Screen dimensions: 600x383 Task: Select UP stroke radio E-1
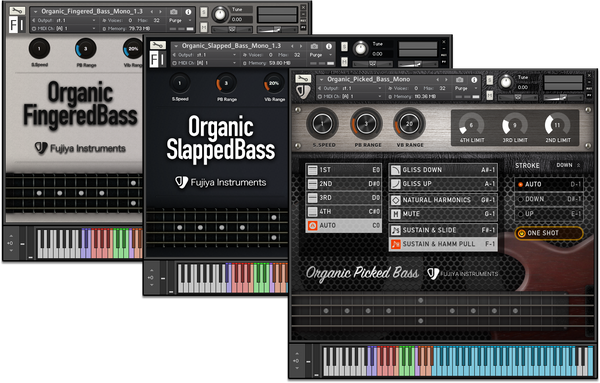pos(549,214)
